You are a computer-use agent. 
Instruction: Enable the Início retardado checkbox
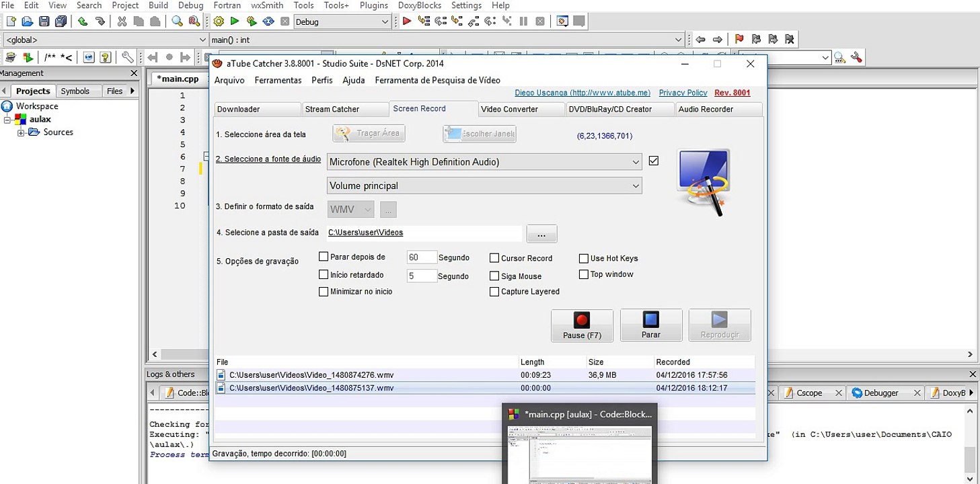click(324, 274)
